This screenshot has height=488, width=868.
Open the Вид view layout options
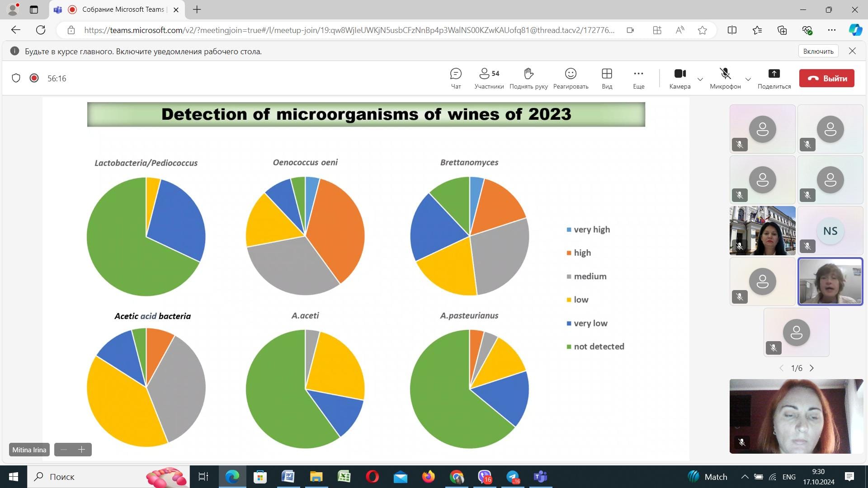(x=607, y=78)
